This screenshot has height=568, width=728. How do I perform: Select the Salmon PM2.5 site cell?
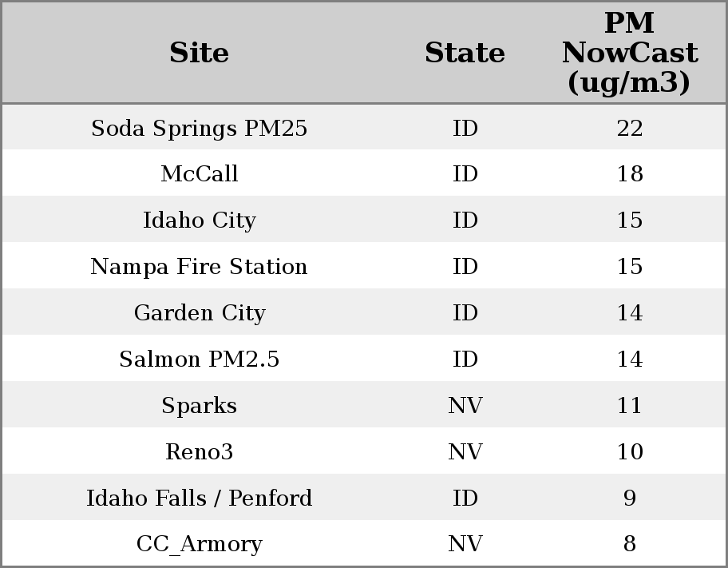[x=199, y=359]
